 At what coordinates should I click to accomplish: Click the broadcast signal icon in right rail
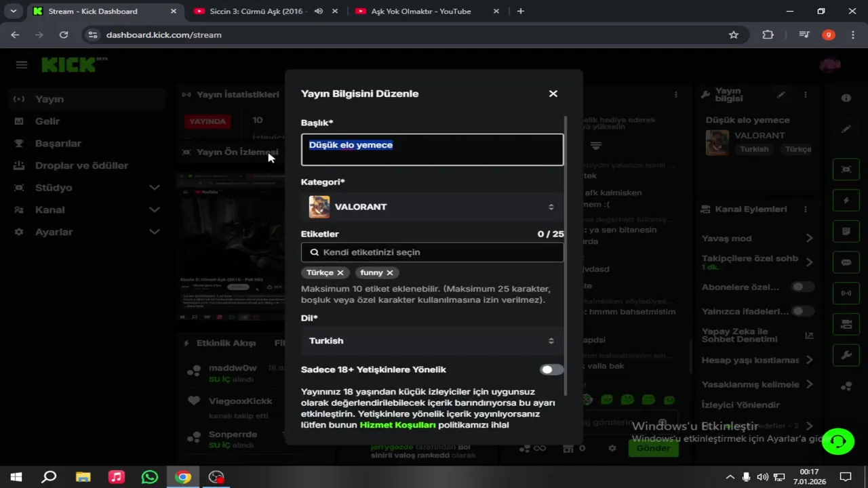846,293
